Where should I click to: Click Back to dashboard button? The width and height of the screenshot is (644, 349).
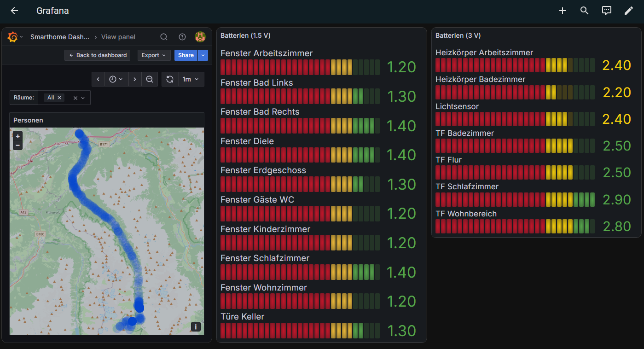click(98, 55)
